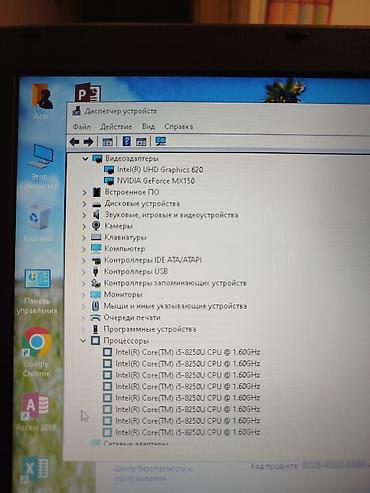Click the Back arrow in Device Manager toolbar
The image size is (370, 493).
click(x=74, y=142)
